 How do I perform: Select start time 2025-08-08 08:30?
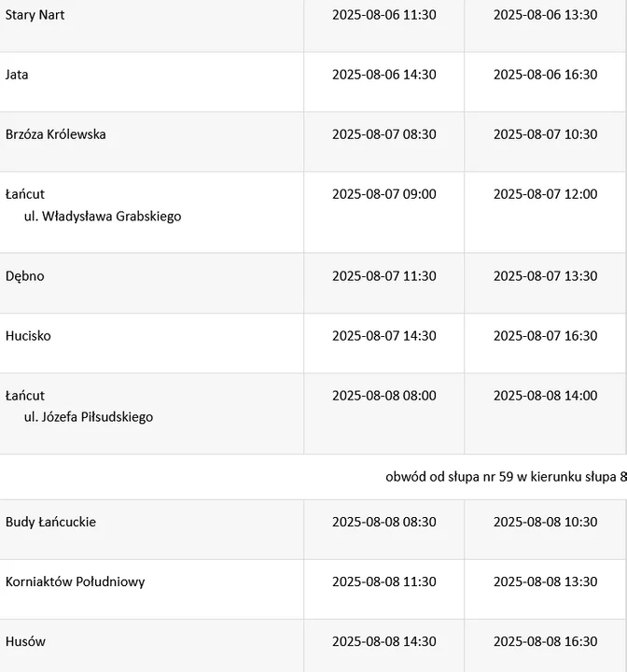coord(384,522)
